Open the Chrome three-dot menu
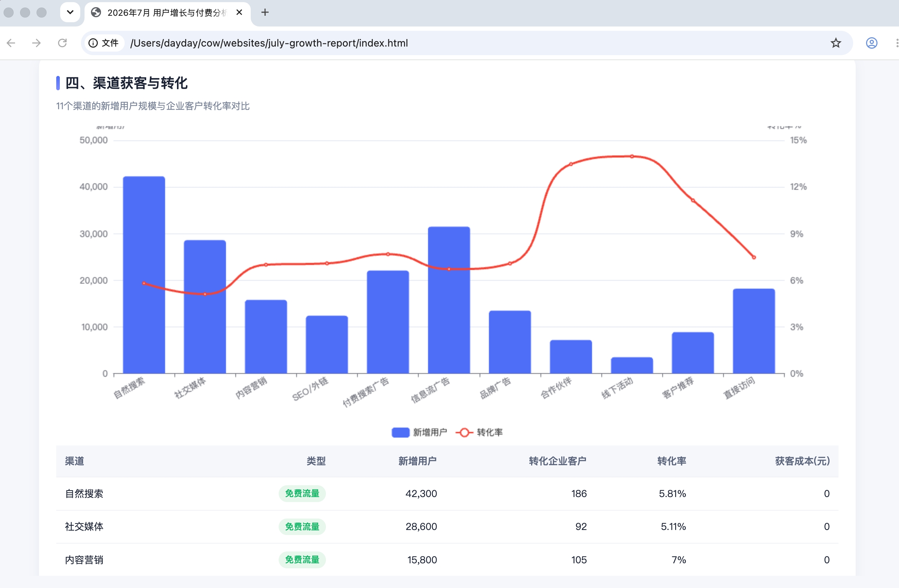This screenshot has height=588, width=899. [x=897, y=43]
